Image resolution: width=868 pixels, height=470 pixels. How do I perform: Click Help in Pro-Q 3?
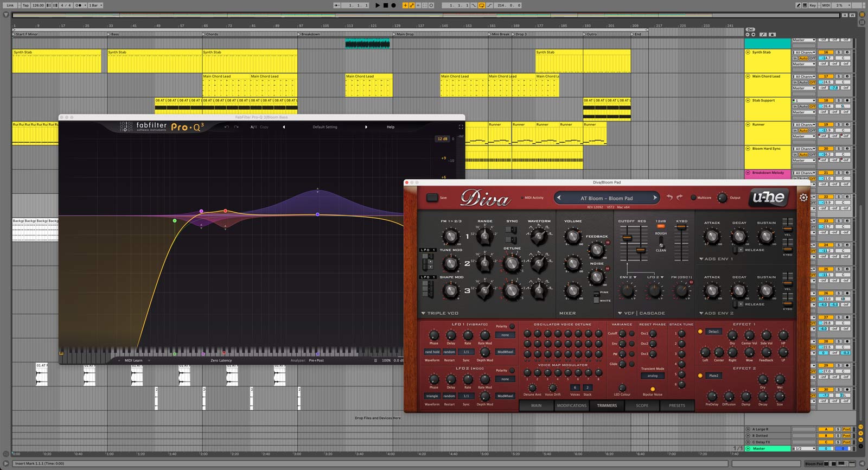tap(391, 127)
